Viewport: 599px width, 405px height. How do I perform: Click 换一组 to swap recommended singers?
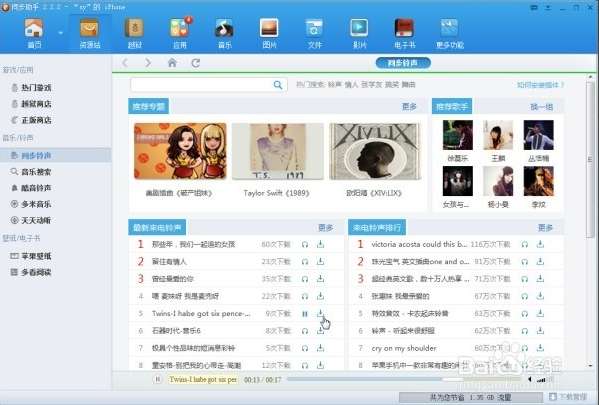[542, 107]
